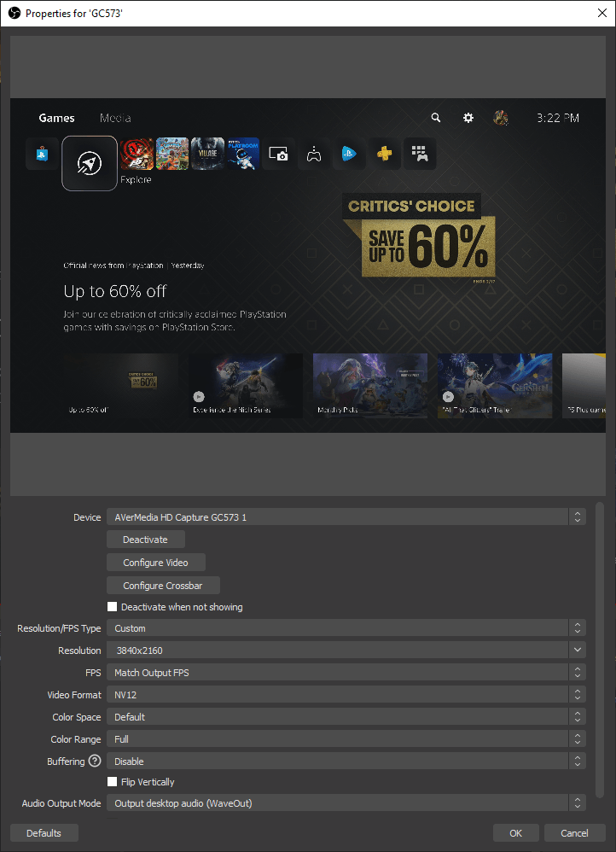Expand the Resolution 3840x2160 combo box
The image size is (616, 852).
tap(346, 651)
